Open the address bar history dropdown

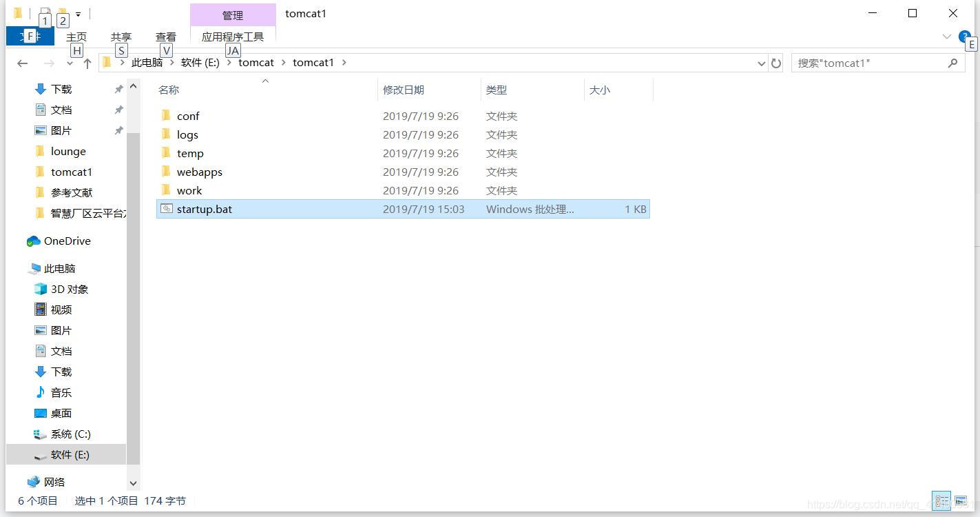click(761, 63)
